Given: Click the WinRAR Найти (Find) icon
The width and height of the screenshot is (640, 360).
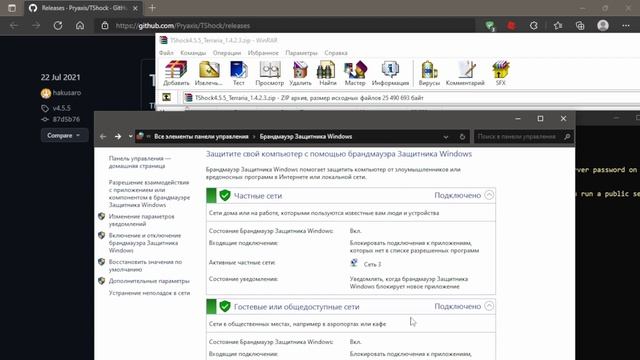Looking at the screenshot, I should 327,73.
